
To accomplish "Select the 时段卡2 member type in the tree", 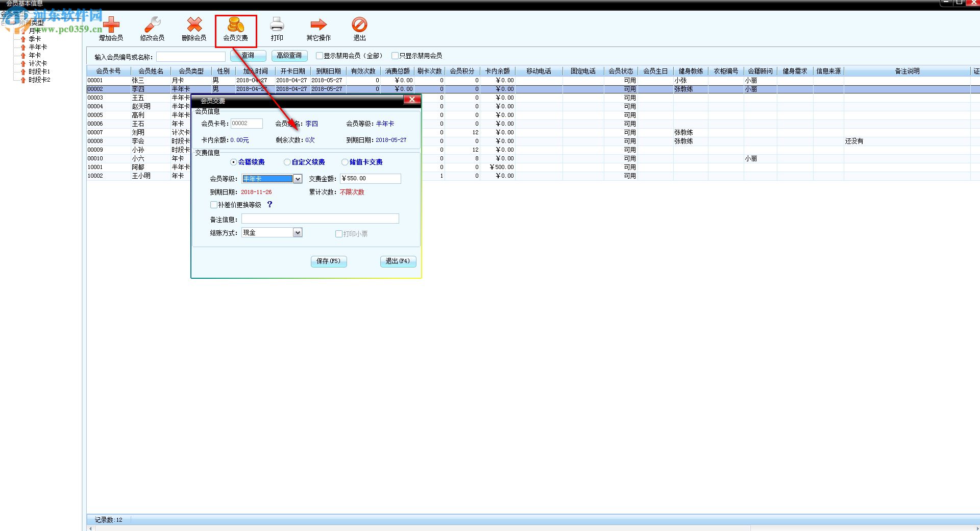I will tap(39, 80).
